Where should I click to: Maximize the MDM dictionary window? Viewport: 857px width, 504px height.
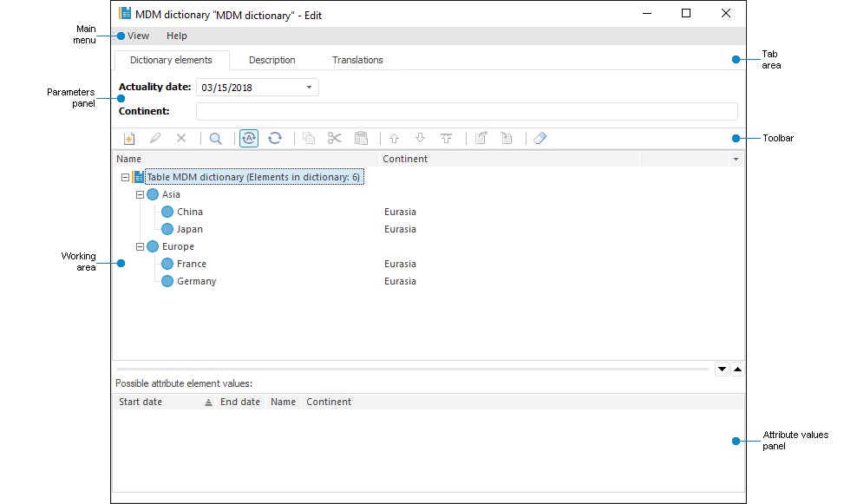[x=686, y=13]
